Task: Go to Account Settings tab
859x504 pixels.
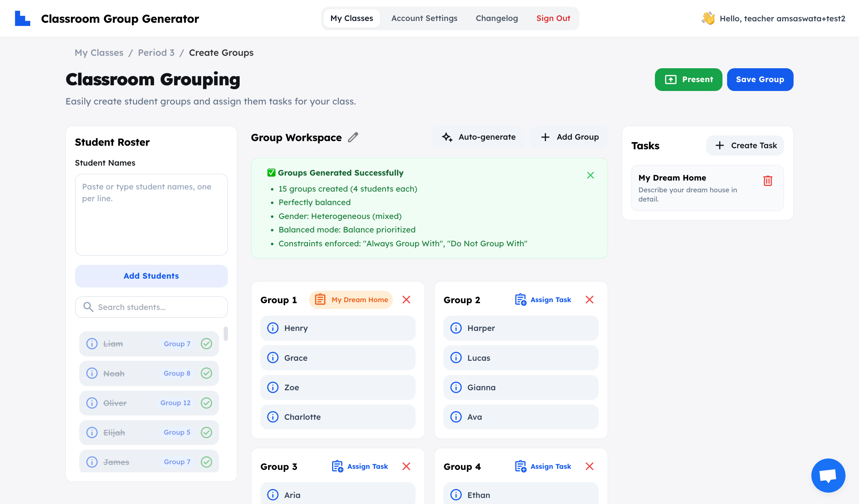Action: 424,18
